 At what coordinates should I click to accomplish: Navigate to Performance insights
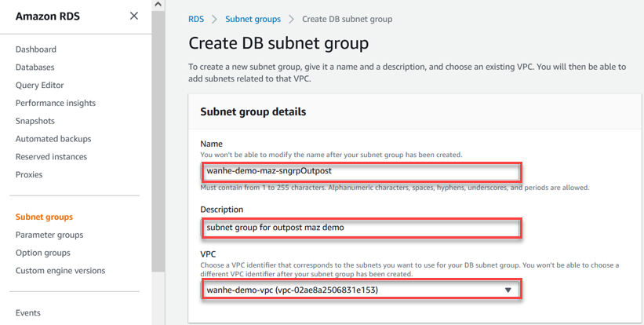[x=56, y=103]
